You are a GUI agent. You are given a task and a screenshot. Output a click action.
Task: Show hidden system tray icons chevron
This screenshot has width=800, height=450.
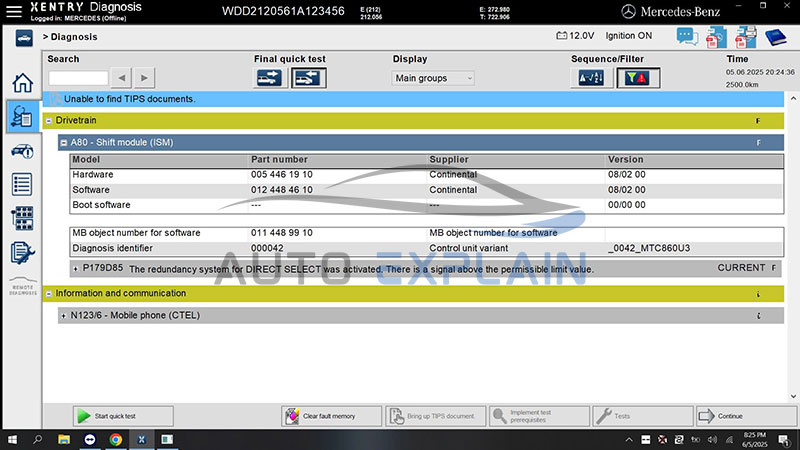click(x=629, y=440)
